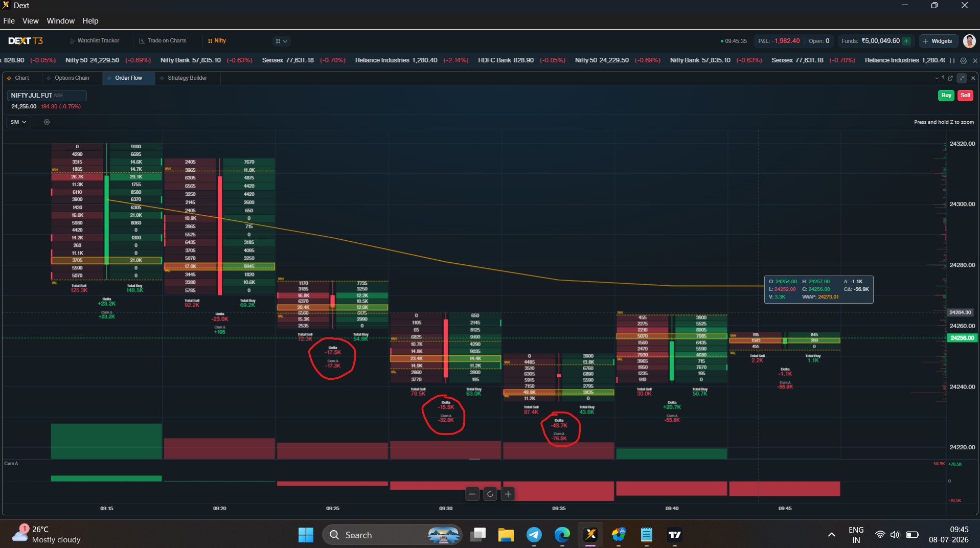Zoom out with the minus button
Screen dimensions: 980x548
click(x=472, y=494)
